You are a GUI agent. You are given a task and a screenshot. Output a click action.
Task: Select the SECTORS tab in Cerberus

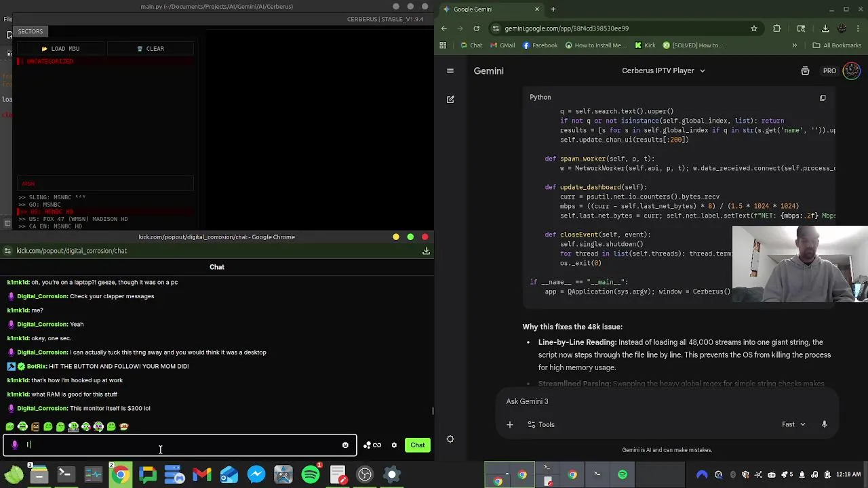click(31, 31)
